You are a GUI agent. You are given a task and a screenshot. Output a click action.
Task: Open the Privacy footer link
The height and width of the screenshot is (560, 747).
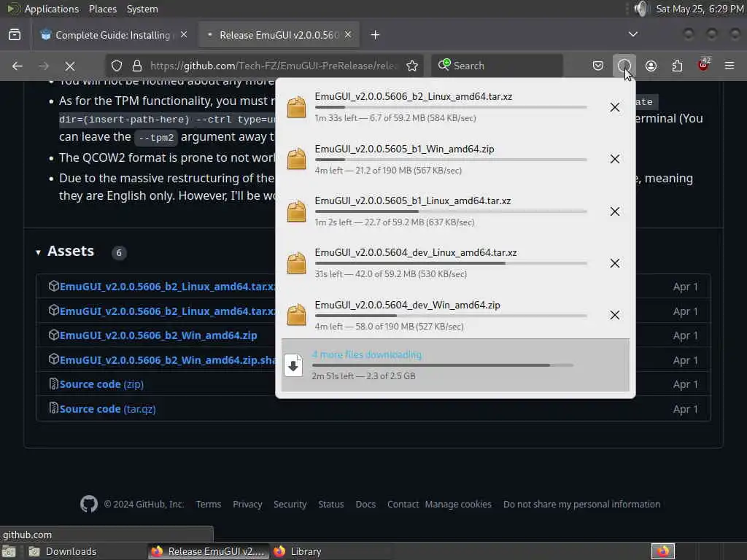coord(247,505)
